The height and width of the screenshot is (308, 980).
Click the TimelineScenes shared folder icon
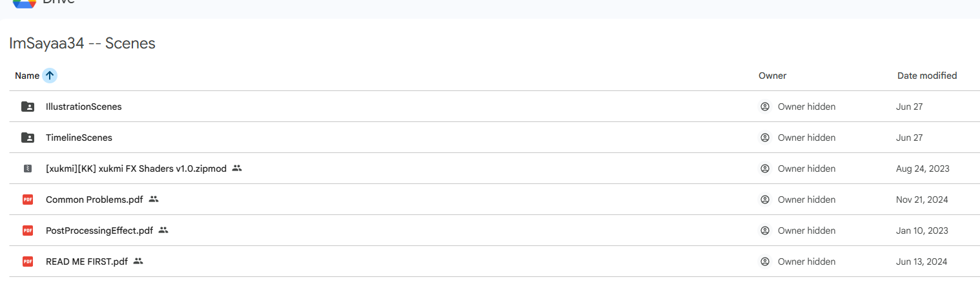point(28,138)
